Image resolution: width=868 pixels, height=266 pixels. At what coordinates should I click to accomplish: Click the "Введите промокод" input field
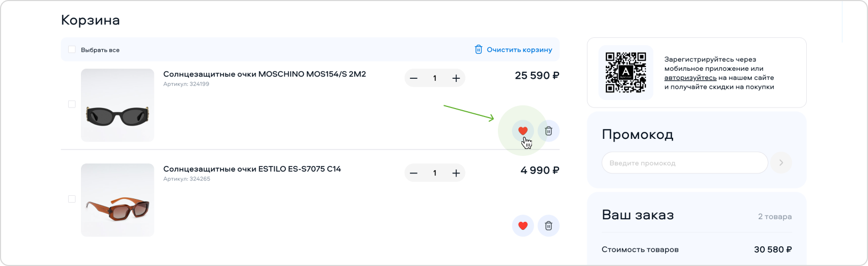coord(684,163)
